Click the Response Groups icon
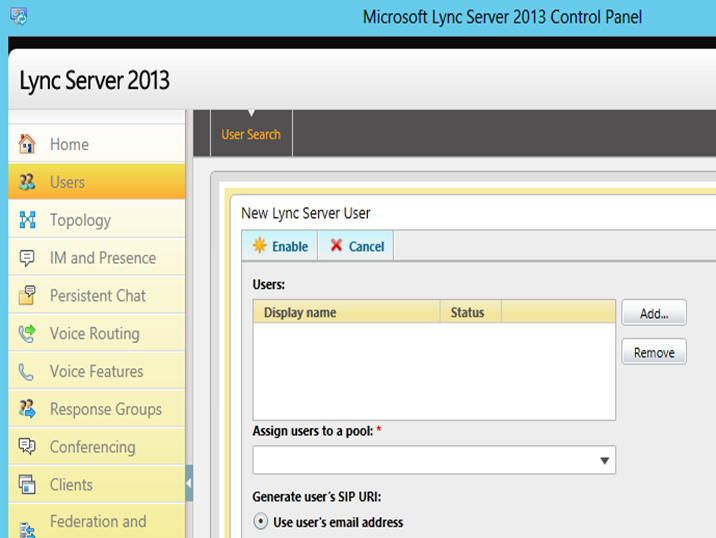The image size is (716, 538). pos(27,409)
